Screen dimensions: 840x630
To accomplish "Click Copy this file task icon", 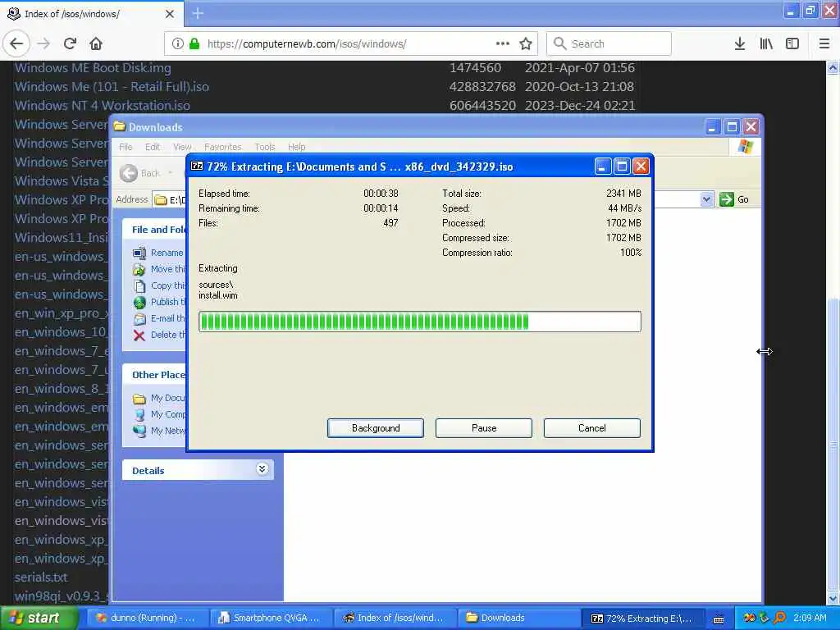I will [x=139, y=286].
